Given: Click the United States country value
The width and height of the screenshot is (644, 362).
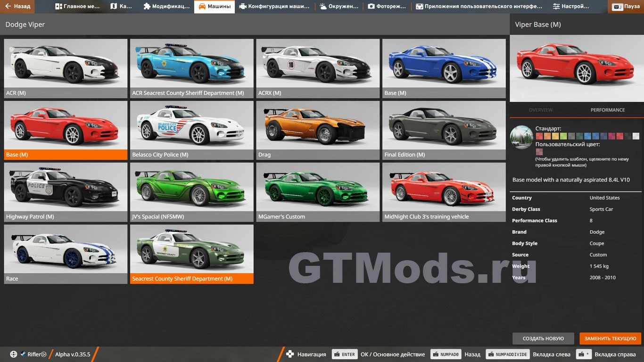Looking at the screenshot, I should coord(604,198).
